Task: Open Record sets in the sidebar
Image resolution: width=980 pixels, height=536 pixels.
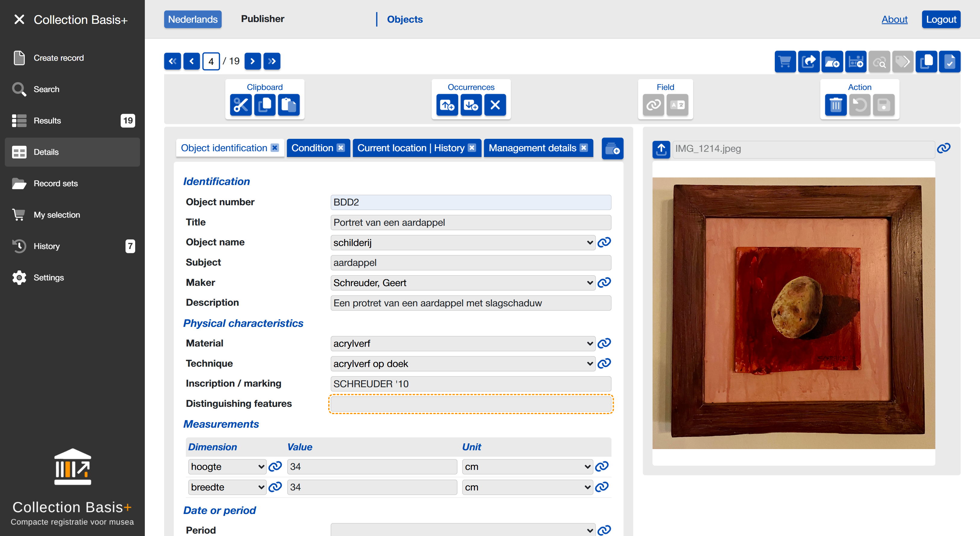Action: click(56, 183)
